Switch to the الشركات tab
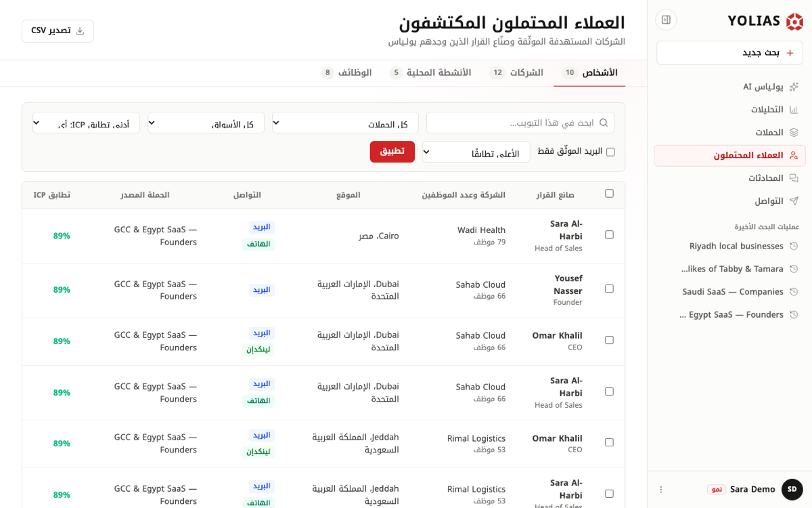812x508 pixels. pyautogui.click(x=516, y=72)
